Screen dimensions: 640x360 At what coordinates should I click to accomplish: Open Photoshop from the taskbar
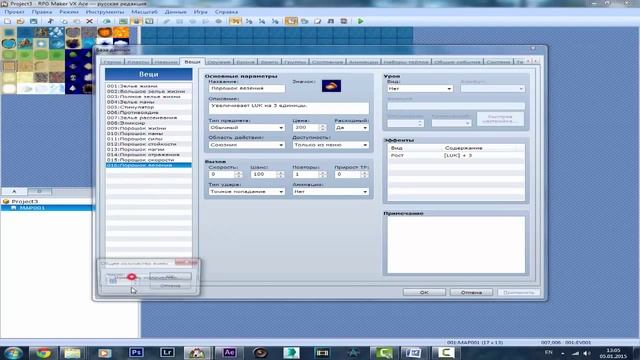[x=136, y=353]
